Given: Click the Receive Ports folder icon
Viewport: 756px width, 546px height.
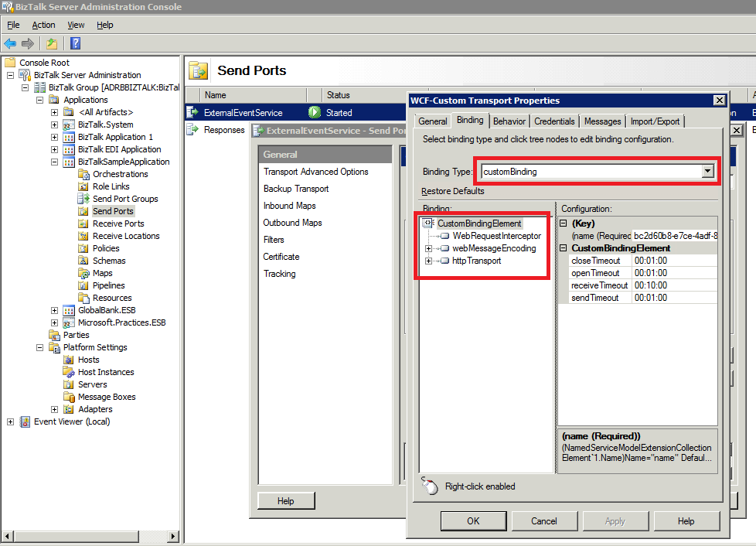Looking at the screenshot, I should coord(83,224).
